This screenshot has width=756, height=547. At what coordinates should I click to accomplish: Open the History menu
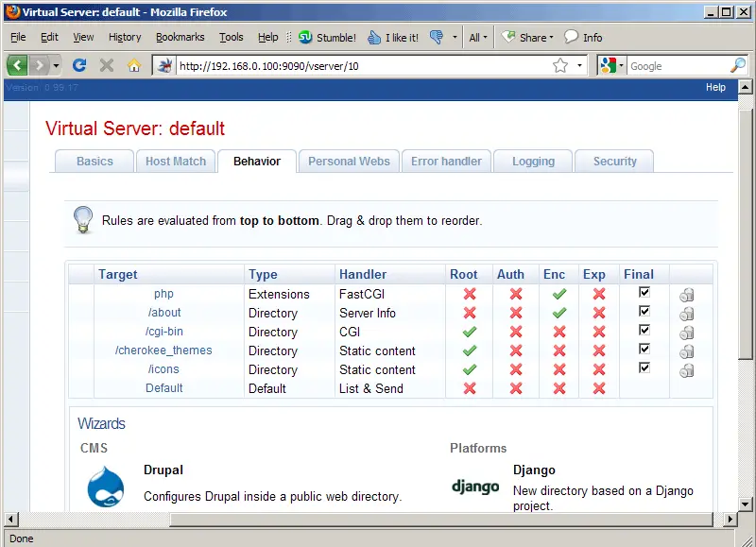[x=125, y=37]
